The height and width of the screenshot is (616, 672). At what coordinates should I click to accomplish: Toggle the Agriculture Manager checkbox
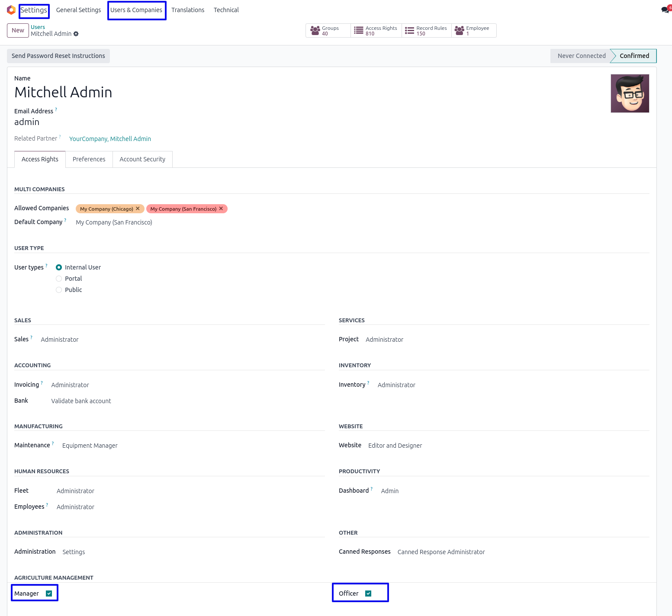pos(49,594)
